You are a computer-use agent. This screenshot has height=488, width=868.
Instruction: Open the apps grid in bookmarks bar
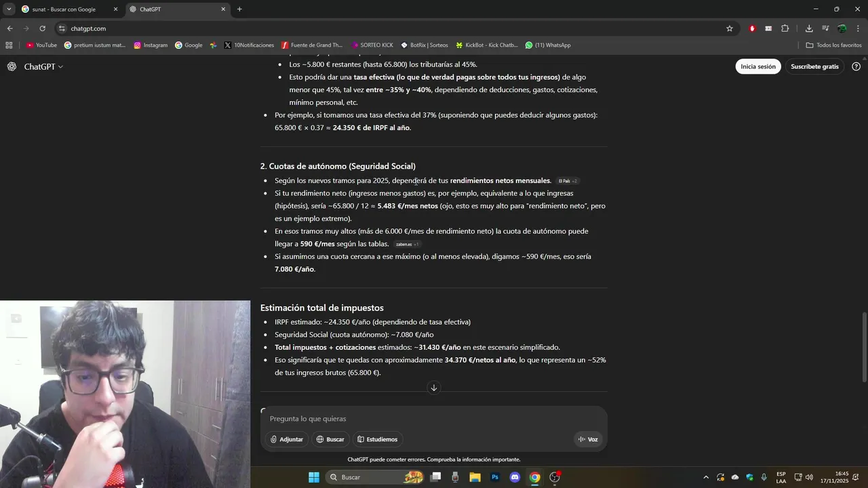[9, 45]
